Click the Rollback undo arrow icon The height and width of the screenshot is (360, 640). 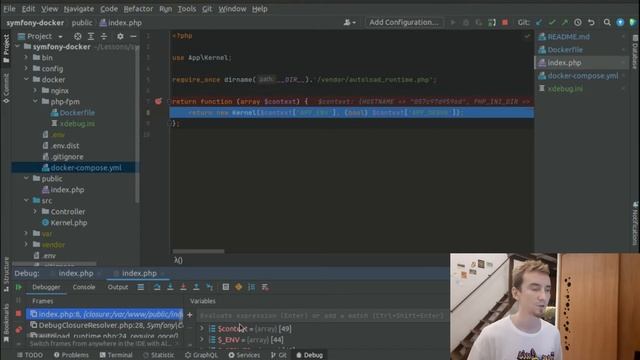tap(591, 22)
